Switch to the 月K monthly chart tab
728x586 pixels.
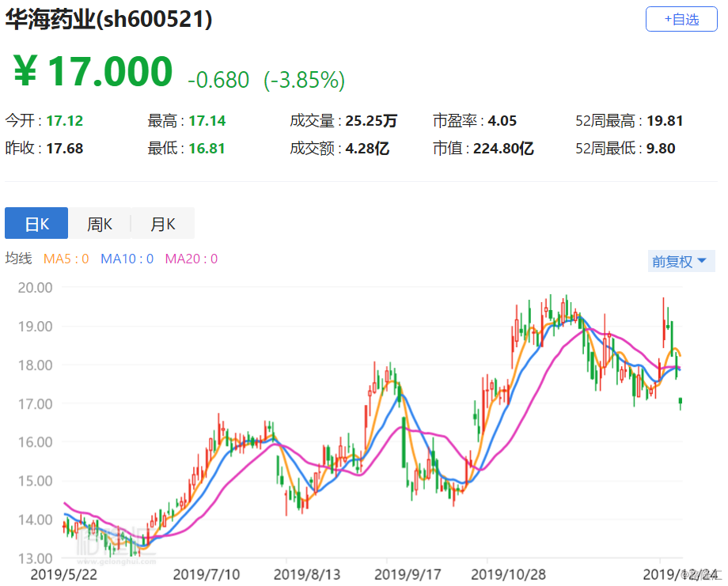click(x=163, y=223)
